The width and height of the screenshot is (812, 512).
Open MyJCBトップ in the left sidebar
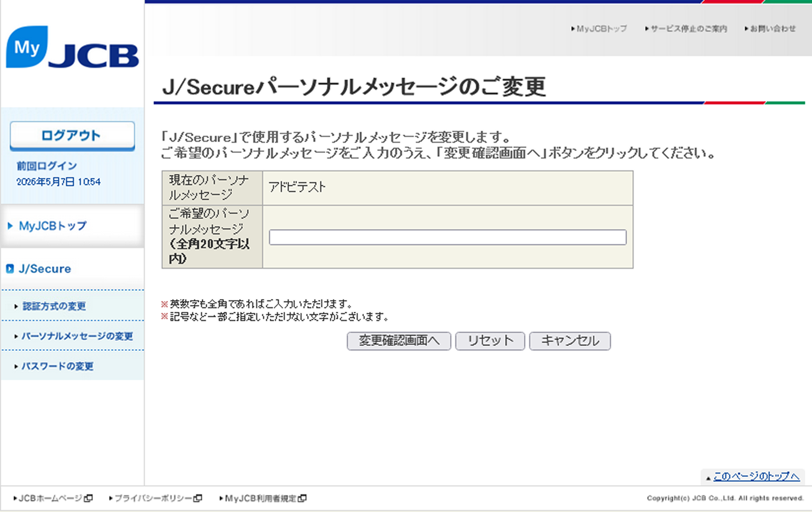click(53, 226)
